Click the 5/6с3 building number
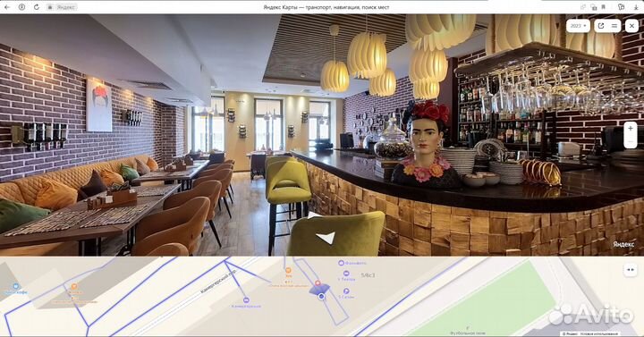 (x=368, y=275)
